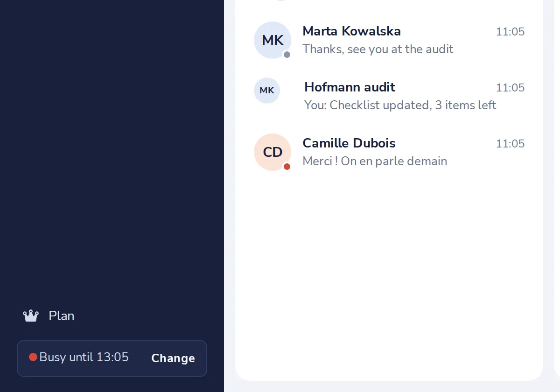Click the 'Thanks, see you at the audit' preview
This screenshot has height=392, width=560.
(x=378, y=49)
